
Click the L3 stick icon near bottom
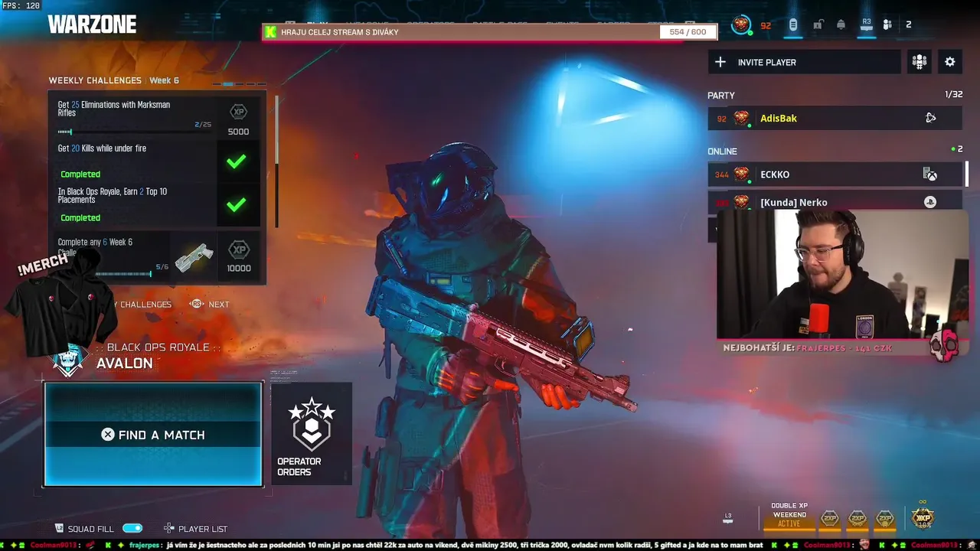[x=728, y=519]
